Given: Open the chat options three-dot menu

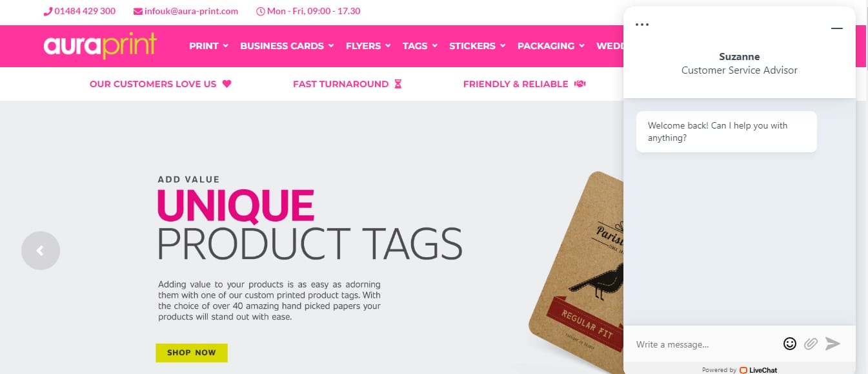Looking at the screenshot, I should pyautogui.click(x=641, y=25).
